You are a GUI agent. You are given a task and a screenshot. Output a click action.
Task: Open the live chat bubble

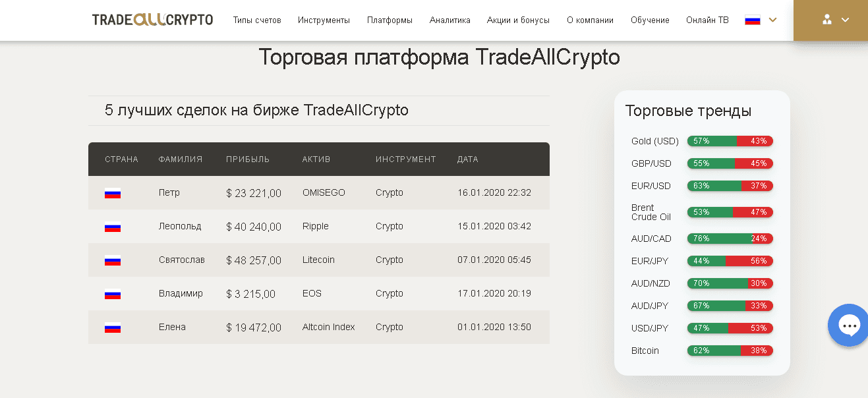tap(849, 325)
